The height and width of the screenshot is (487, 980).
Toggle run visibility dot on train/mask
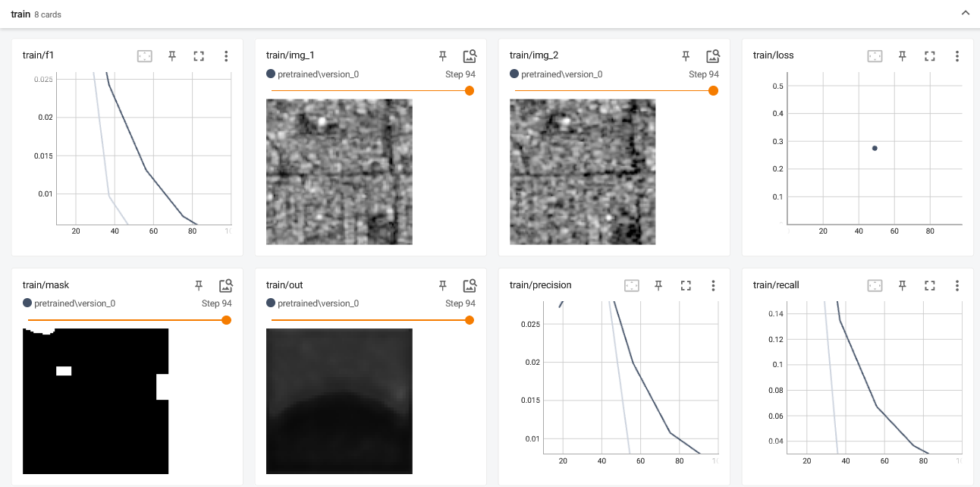point(27,303)
